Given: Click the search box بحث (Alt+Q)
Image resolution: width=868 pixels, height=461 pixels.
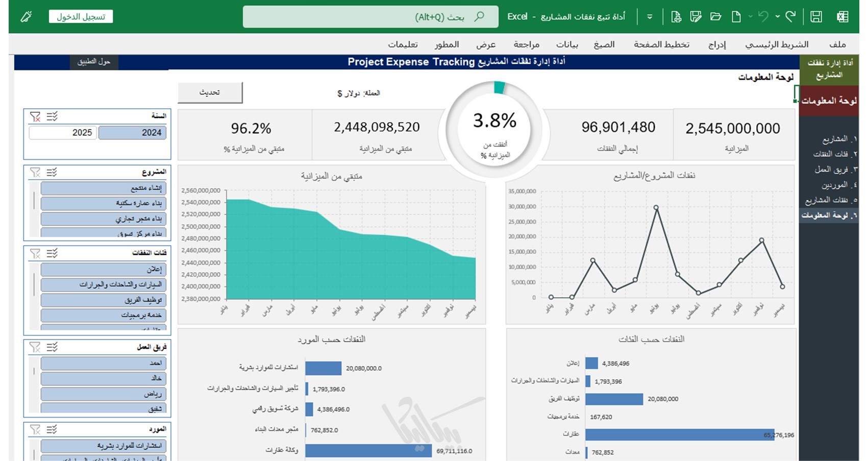Looking at the screenshot, I should point(370,17).
